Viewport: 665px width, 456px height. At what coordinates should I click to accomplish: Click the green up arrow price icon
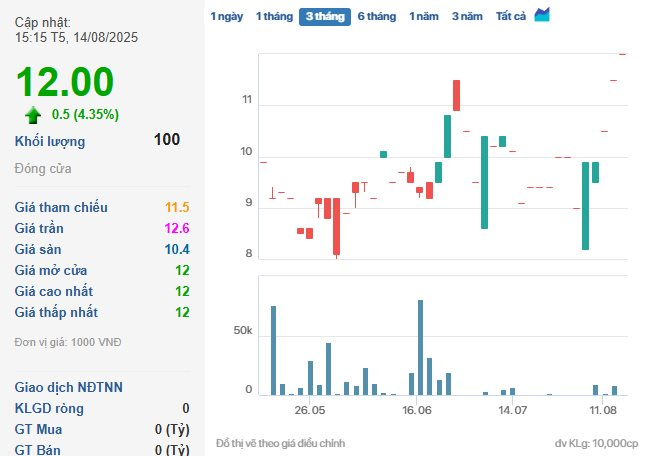(x=33, y=114)
